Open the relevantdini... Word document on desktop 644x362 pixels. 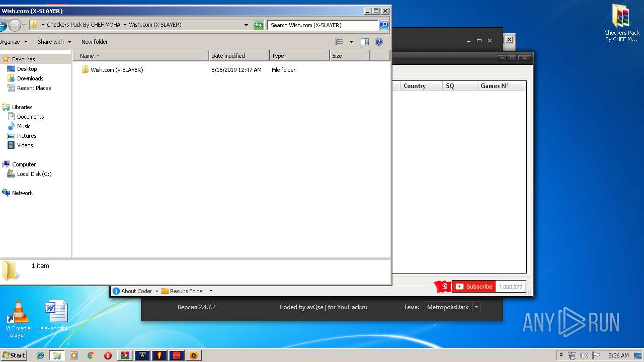coord(56,316)
